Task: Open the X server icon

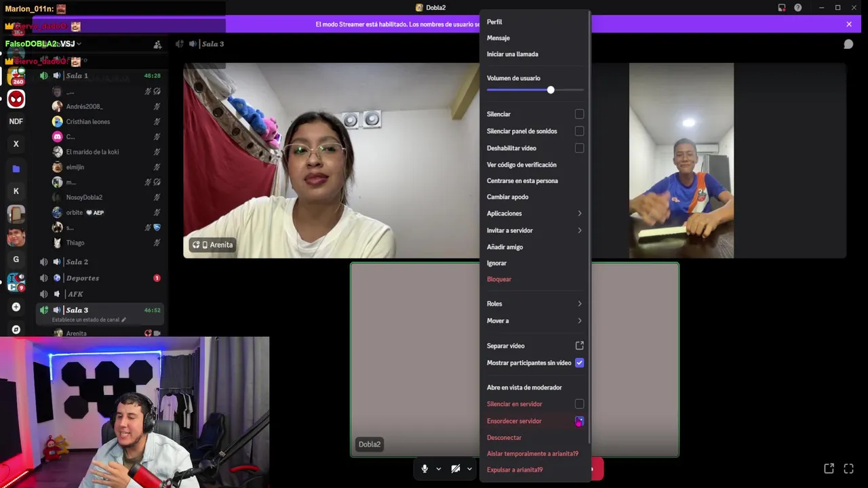Action: point(16,144)
